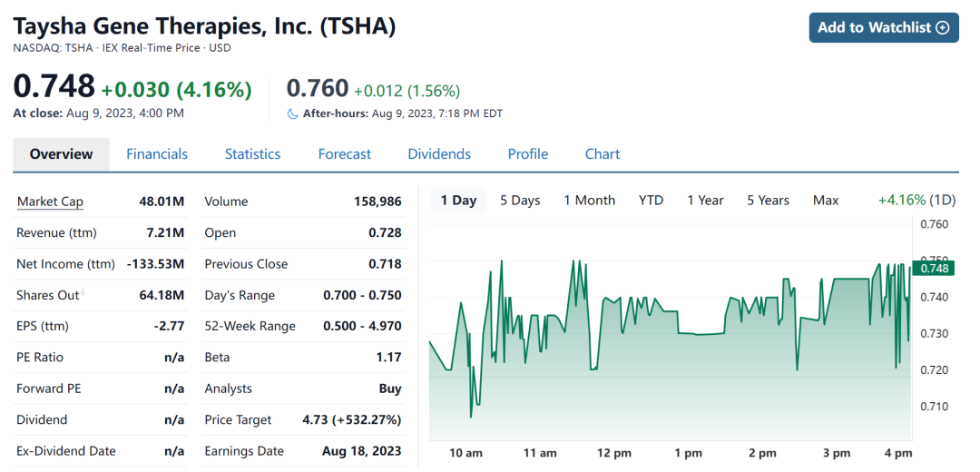
Task: Open the Profile tab
Action: pyautogui.click(x=528, y=154)
